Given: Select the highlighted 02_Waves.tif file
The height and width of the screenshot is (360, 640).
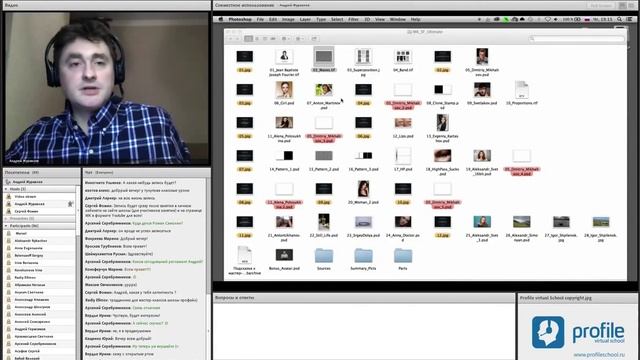Looking at the screenshot, I should (324, 60).
